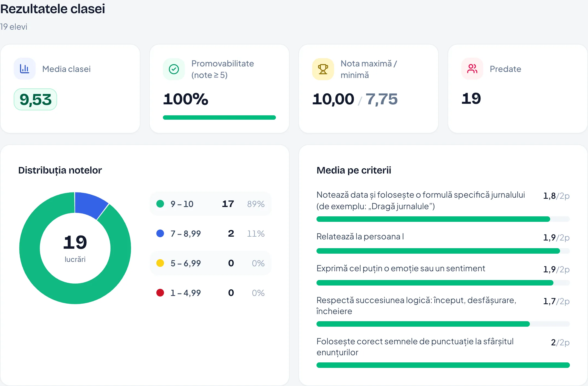Select the '1 – 4,99' distribution row label
The image size is (588, 386).
pyautogui.click(x=186, y=293)
